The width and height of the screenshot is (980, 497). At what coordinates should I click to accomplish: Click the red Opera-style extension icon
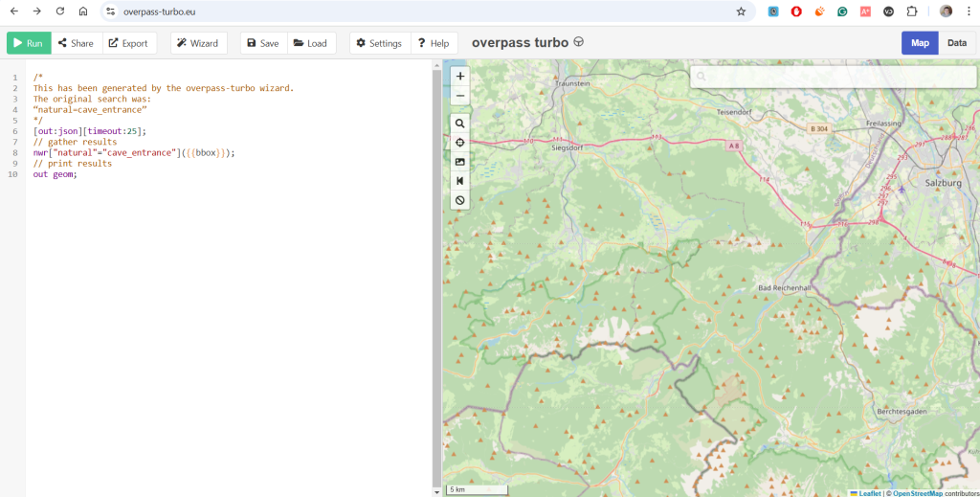pos(796,11)
